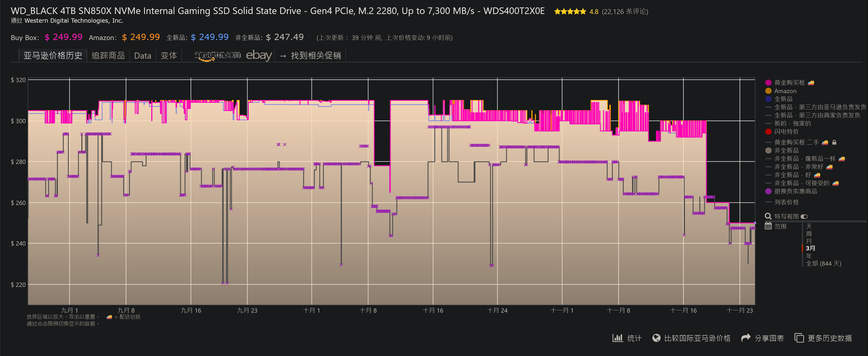Click the 4.8 rating number

[x=594, y=12]
